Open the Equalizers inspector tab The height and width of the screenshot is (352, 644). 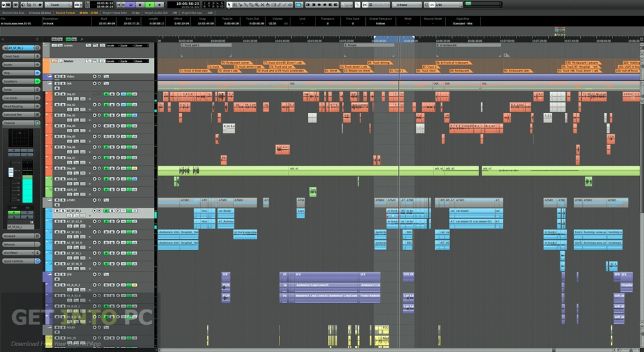(x=21, y=81)
